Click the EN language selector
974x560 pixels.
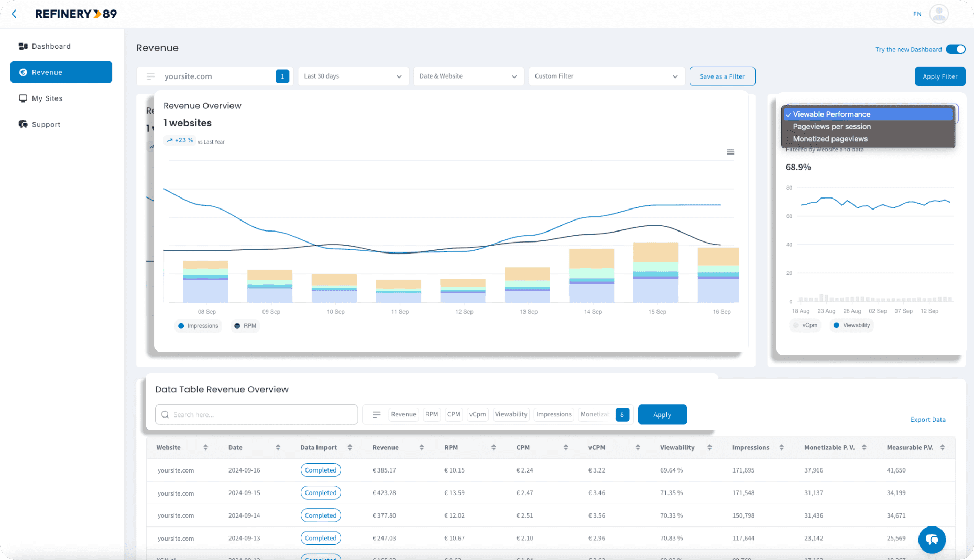[917, 14]
